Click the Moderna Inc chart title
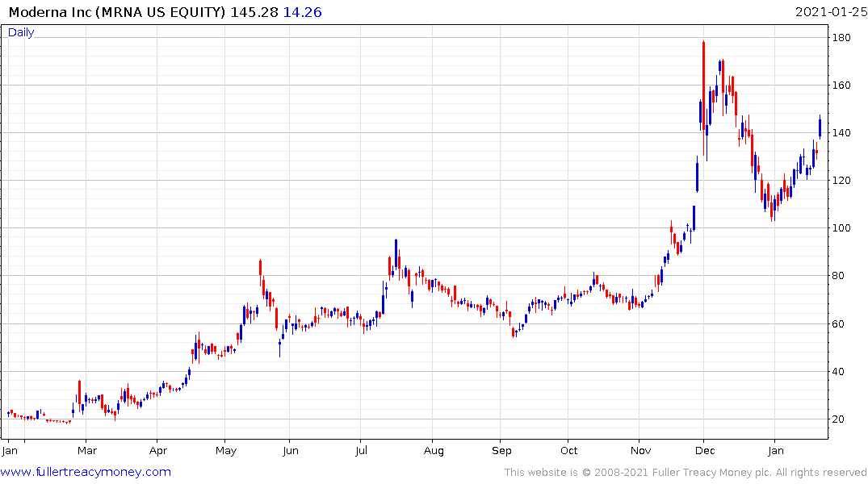 click(117, 12)
